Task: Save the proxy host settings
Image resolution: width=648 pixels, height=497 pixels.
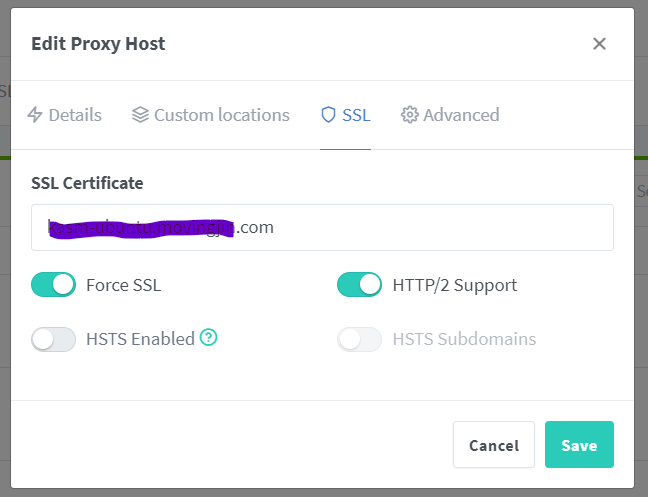Action: tap(579, 445)
